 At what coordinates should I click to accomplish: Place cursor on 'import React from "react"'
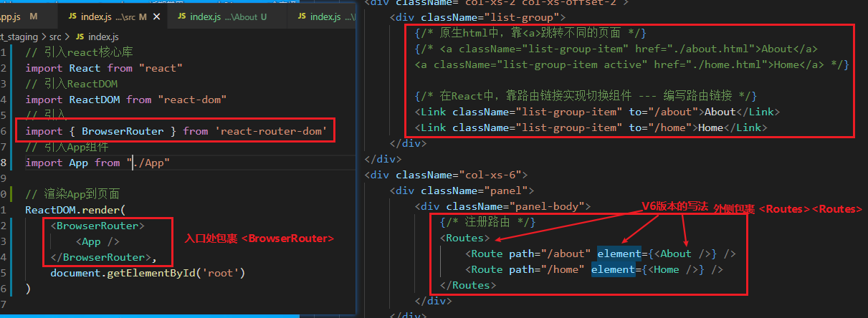point(104,68)
